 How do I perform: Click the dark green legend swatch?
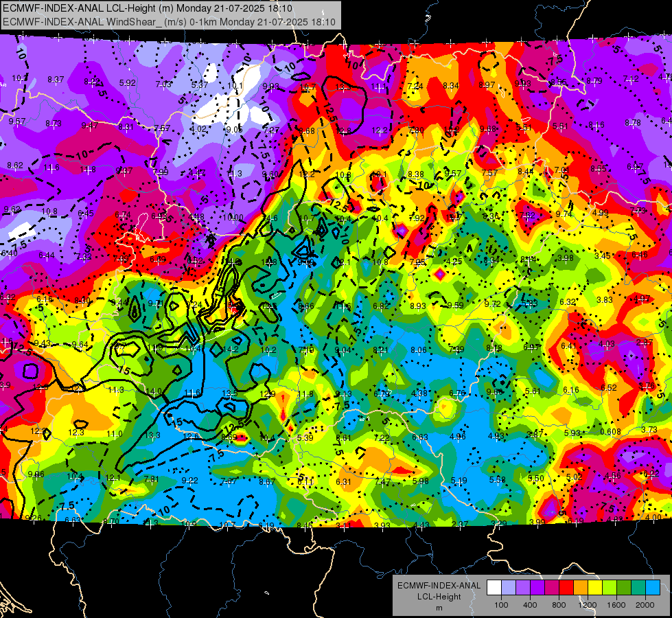(x=623, y=588)
